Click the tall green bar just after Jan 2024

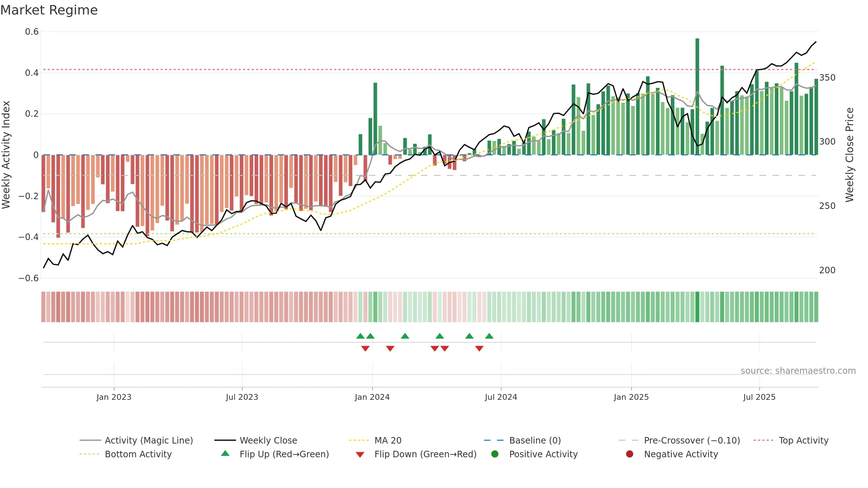(x=375, y=119)
